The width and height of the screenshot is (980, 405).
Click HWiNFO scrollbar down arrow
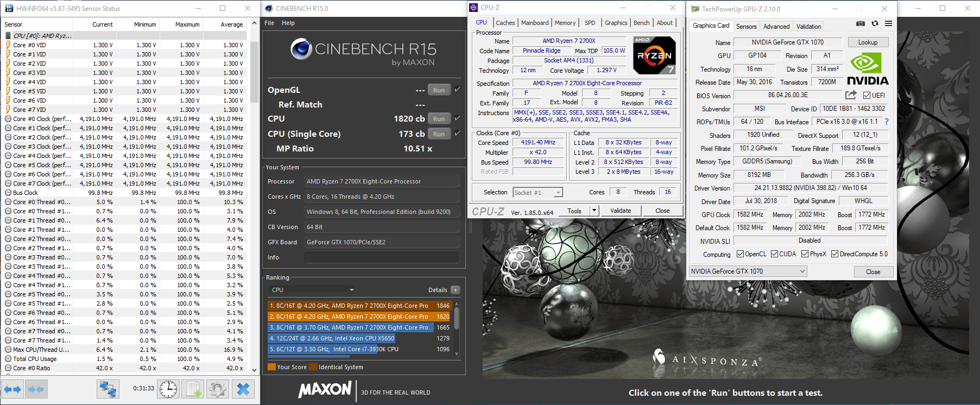(254, 370)
